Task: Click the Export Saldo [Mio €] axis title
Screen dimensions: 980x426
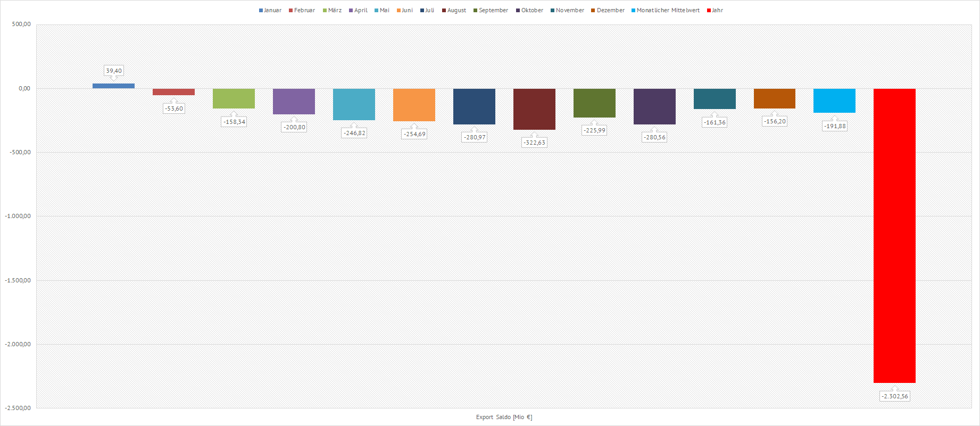Action: [504, 417]
